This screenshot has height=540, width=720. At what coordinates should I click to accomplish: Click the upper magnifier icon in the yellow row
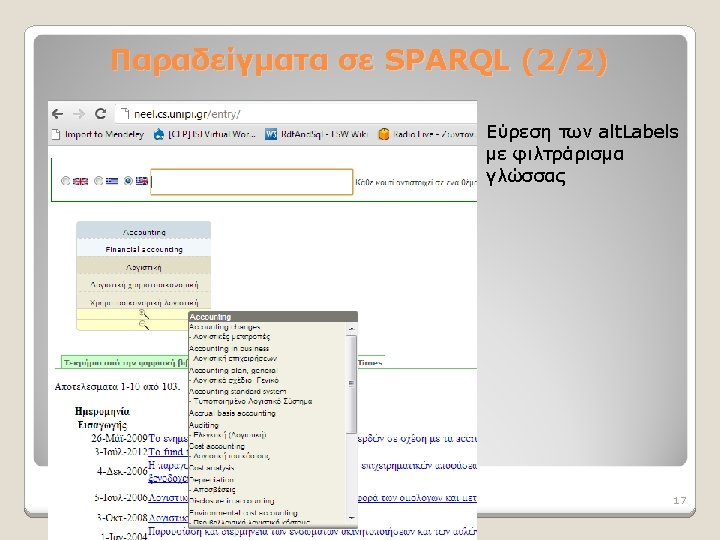point(144,314)
